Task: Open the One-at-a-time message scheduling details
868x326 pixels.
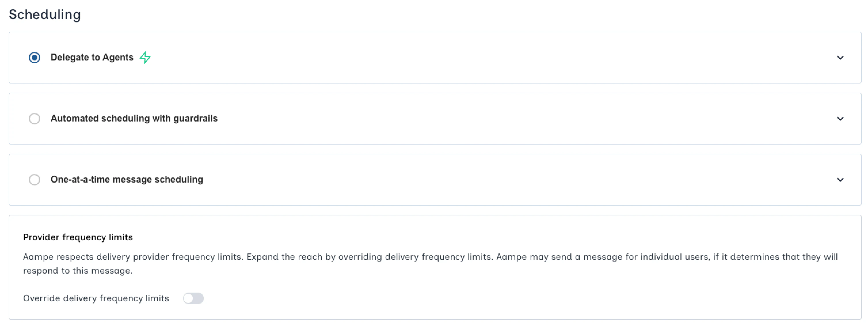Action: 840,180
